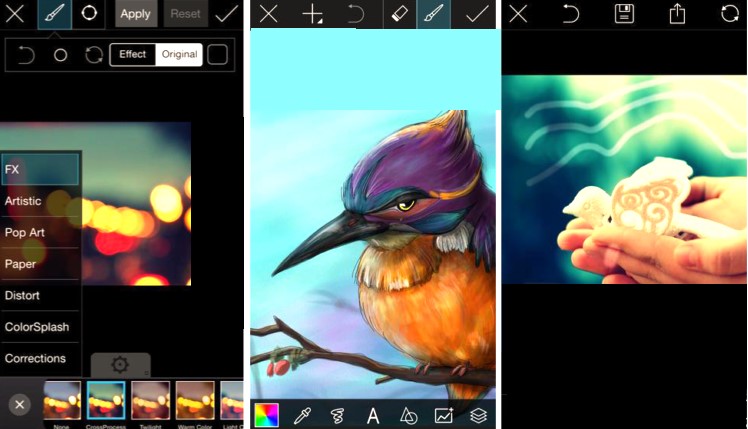The height and width of the screenshot is (429, 748).
Task: Select the paintbrush tool in drawing screen
Action: 433,14
